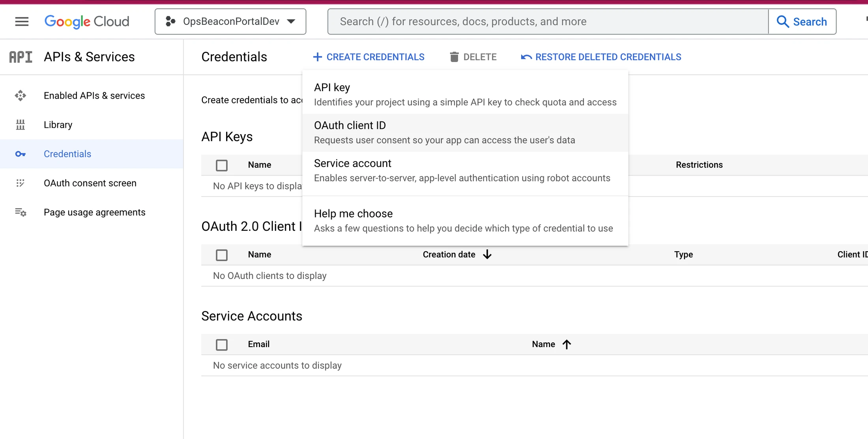Click the Enabled APIs & services icon
Screen dimensions: 868x439
pyautogui.click(x=21, y=95)
